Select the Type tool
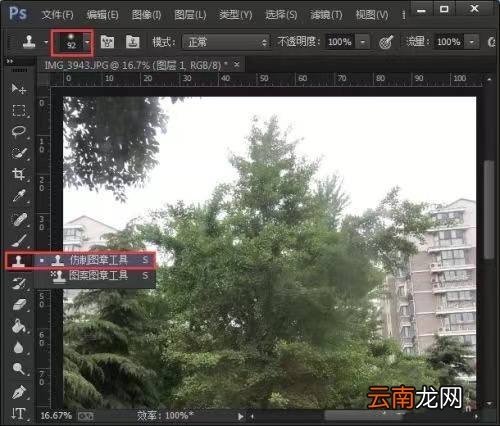This screenshot has height=426, width=500. coord(18,414)
